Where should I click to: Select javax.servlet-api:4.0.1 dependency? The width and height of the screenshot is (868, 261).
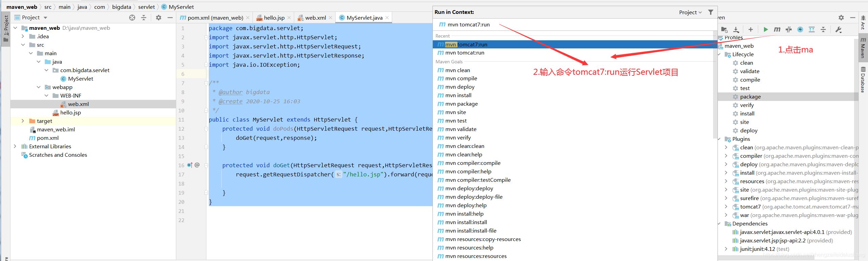(792, 232)
